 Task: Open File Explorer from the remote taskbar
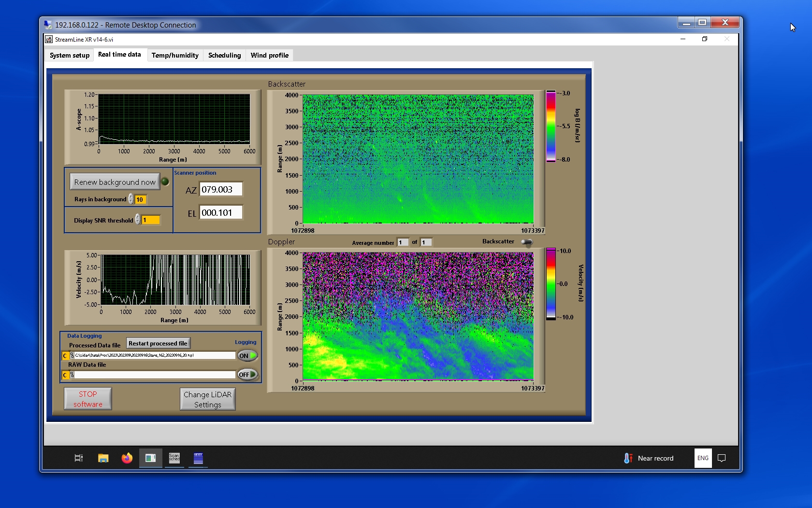coord(103,458)
